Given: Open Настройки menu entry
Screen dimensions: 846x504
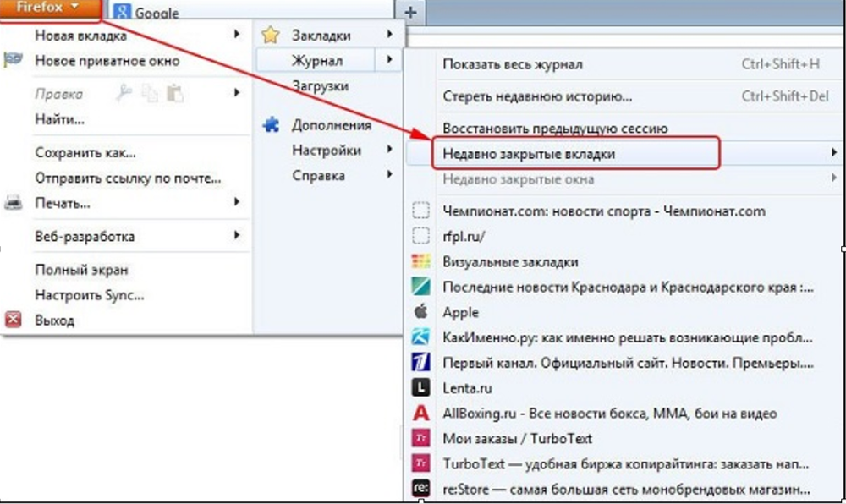Looking at the screenshot, I should (x=328, y=151).
